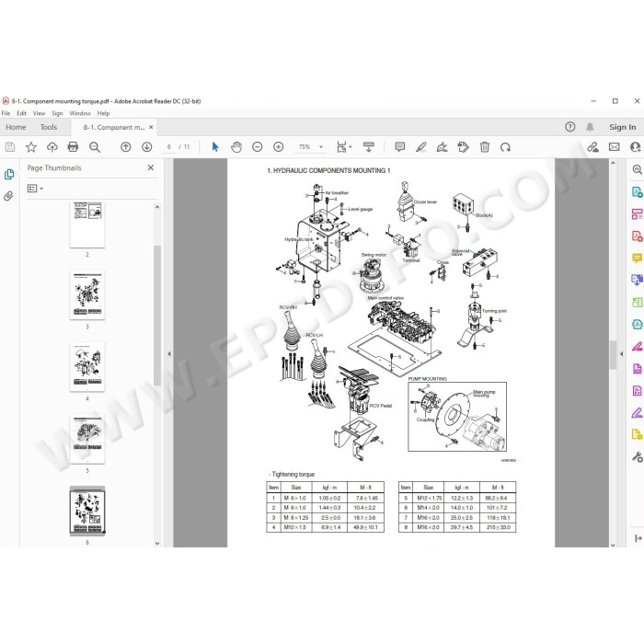Click the thumbnails panel scroll down arrow
The height and width of the screenshot is (644, 644).
click(157, 543)
